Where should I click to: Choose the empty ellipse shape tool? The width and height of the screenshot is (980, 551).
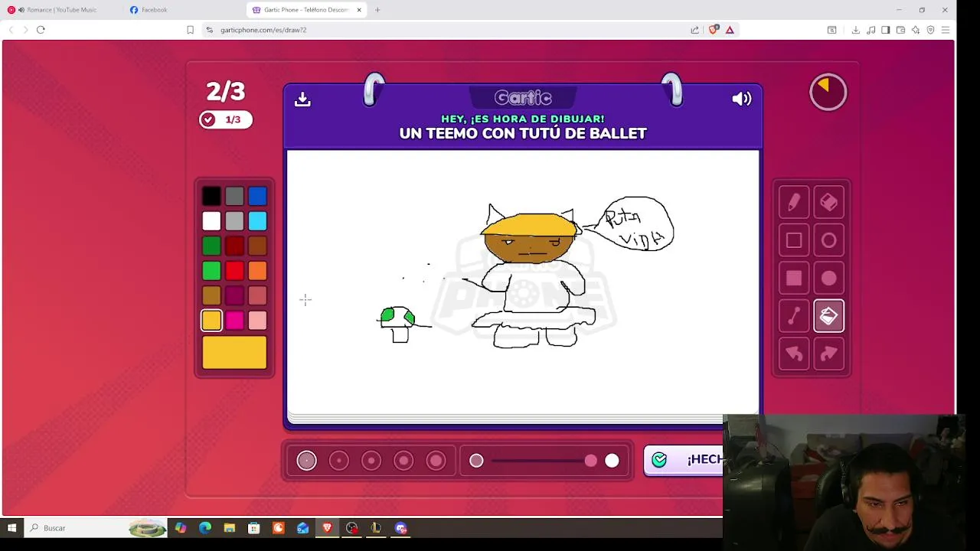tap(829, 241)
